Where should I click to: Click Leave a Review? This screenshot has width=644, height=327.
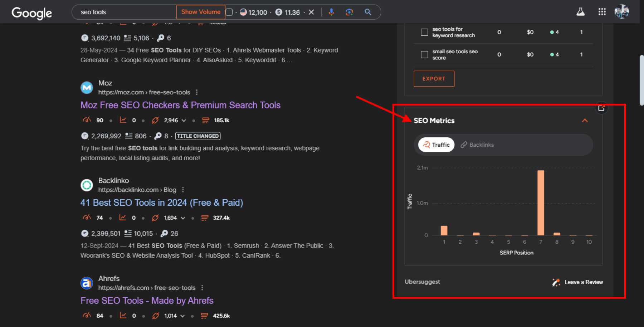(584, 282)
